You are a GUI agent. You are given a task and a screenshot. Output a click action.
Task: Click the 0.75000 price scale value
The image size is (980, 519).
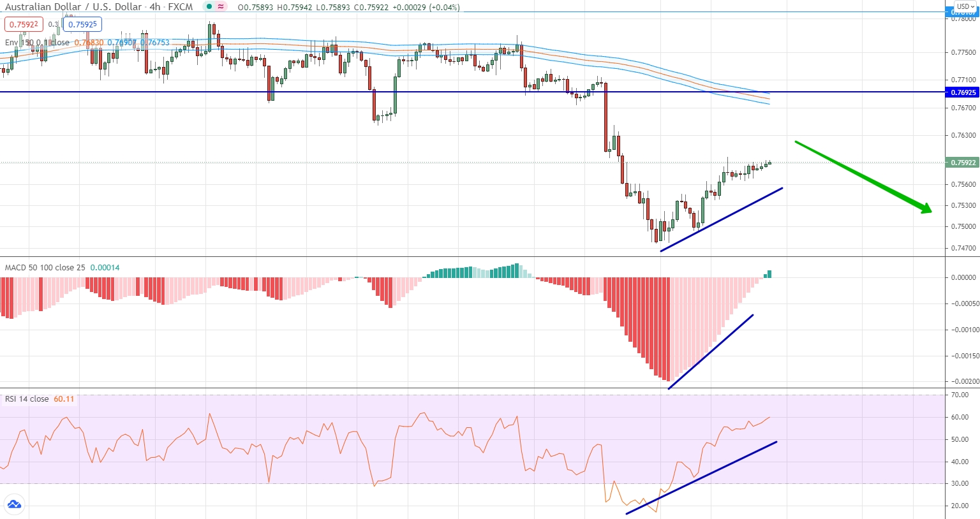963,226
